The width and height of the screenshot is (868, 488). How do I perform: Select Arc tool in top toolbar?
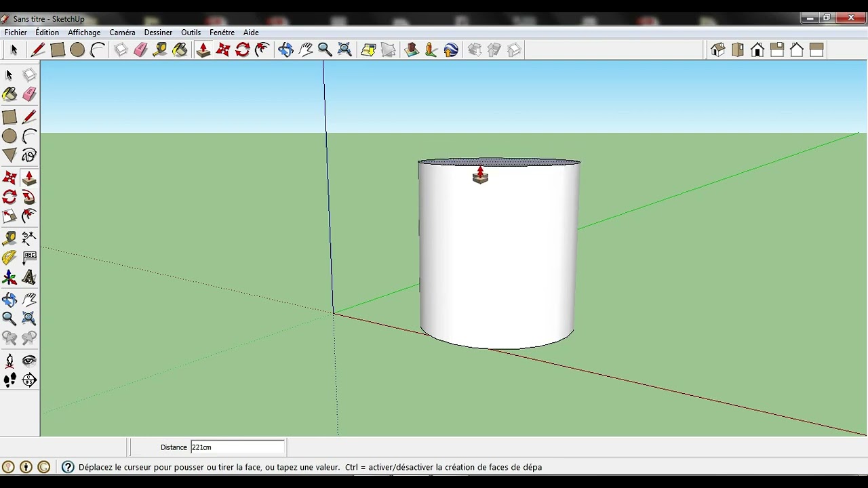pyautogui.click(x=97, y=49)
